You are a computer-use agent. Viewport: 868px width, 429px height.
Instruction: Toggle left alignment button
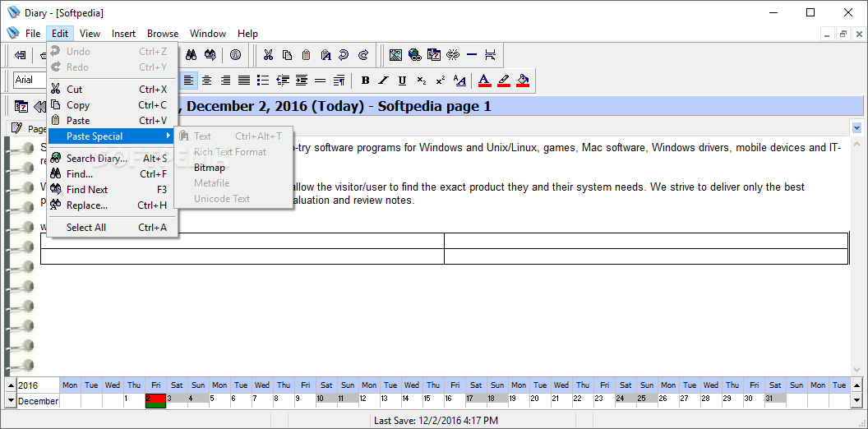click(189, 81)
